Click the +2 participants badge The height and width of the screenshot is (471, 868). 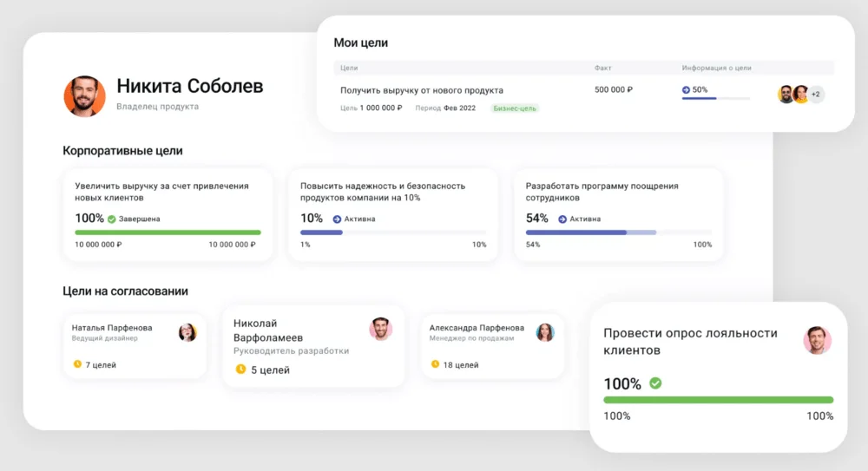tap(815, 94)
